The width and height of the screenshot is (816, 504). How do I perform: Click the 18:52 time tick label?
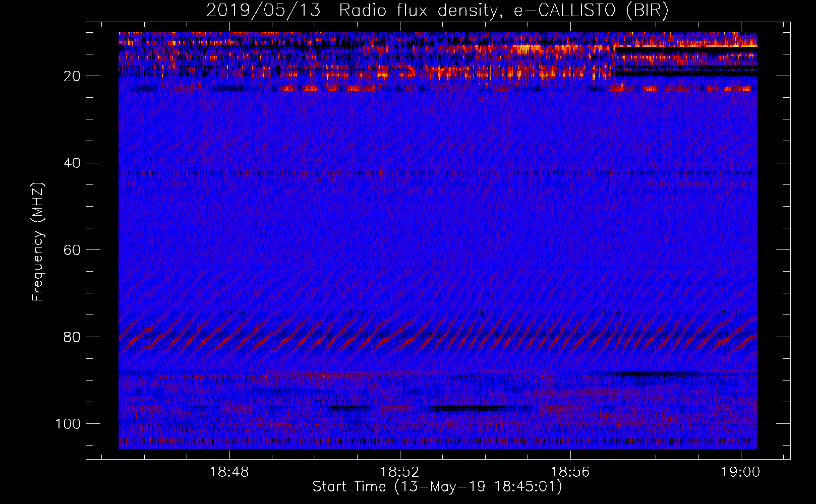tap(400, 472)
